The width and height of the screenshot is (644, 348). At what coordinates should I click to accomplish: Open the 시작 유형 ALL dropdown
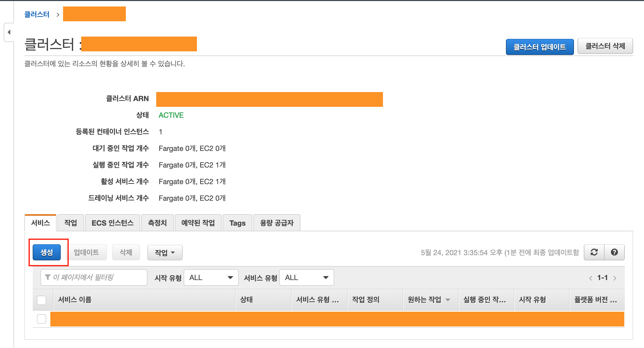(211, 277)
